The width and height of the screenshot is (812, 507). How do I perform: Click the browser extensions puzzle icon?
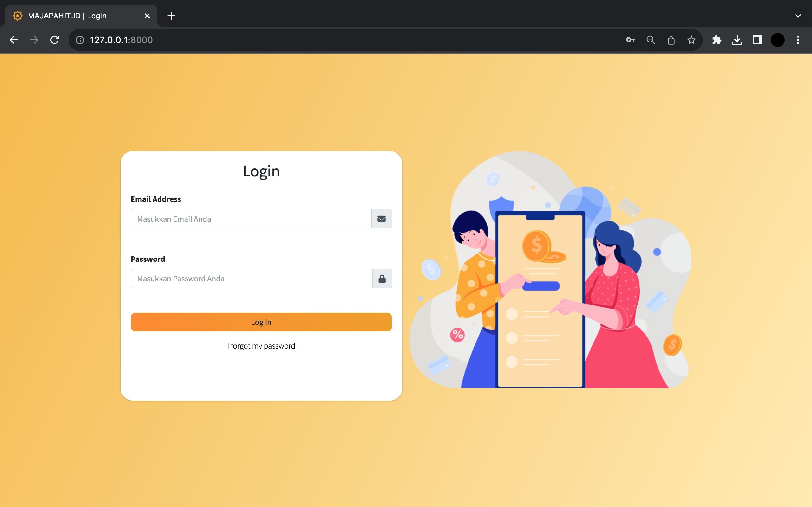[x=716, y=40]
